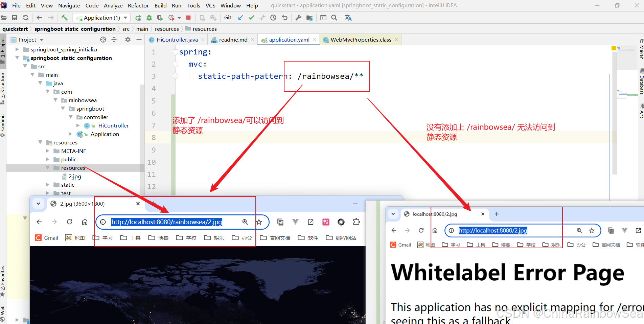Open Git history clock icon
This screenshot has height=324, width=644.
pos(273,18)
